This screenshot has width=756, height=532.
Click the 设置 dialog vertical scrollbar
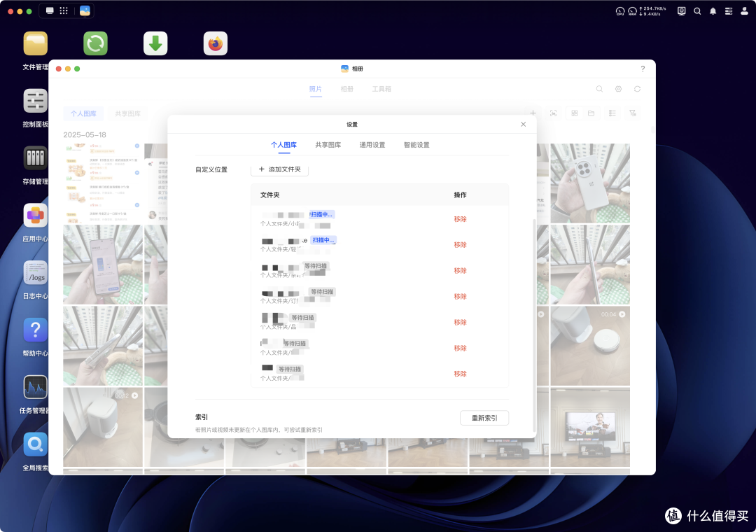click(533, 325)
